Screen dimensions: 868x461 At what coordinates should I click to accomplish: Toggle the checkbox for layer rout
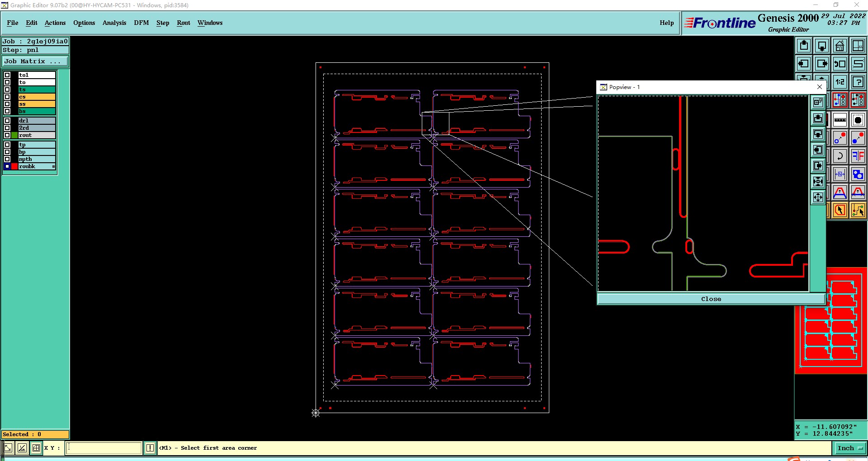click(x=7, y=135)
